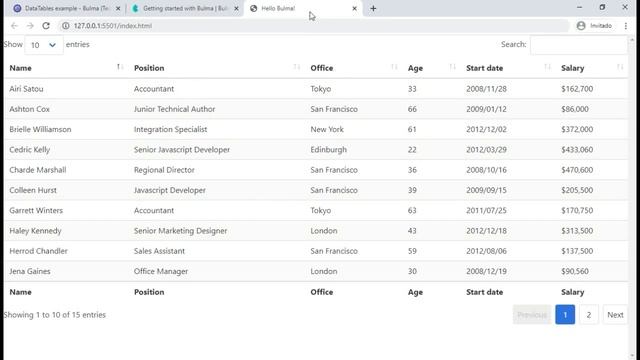
Task: Click the Age column header
Action: pyautogui.click(x=415, y=69)
